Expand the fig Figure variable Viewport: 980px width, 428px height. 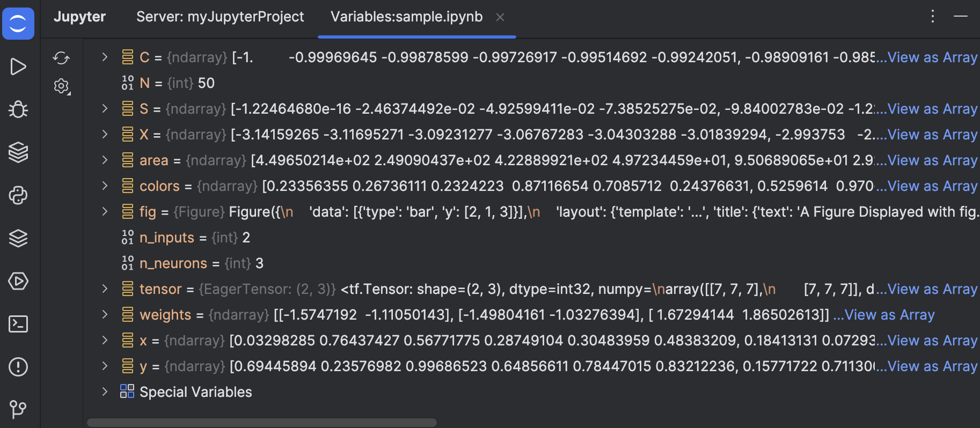click(x=105, y=211)
